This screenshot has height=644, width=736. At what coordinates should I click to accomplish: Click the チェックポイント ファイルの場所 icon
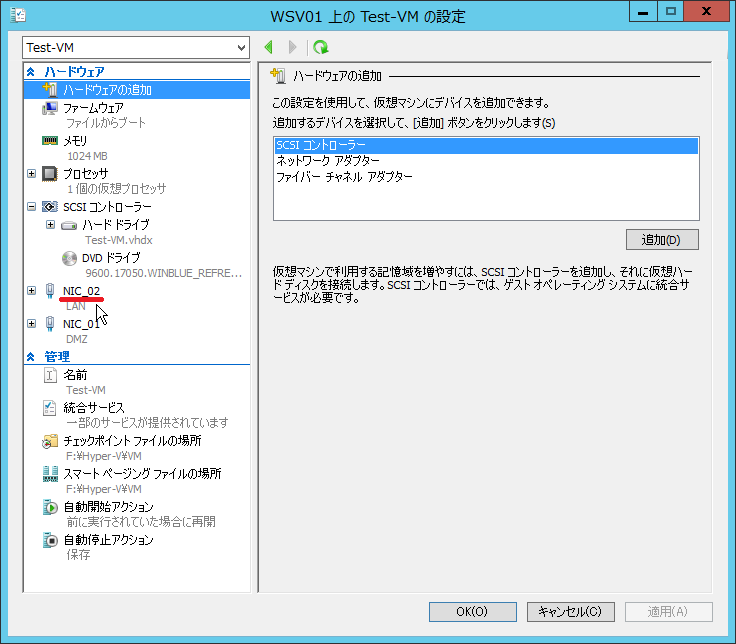pos(50,441)
